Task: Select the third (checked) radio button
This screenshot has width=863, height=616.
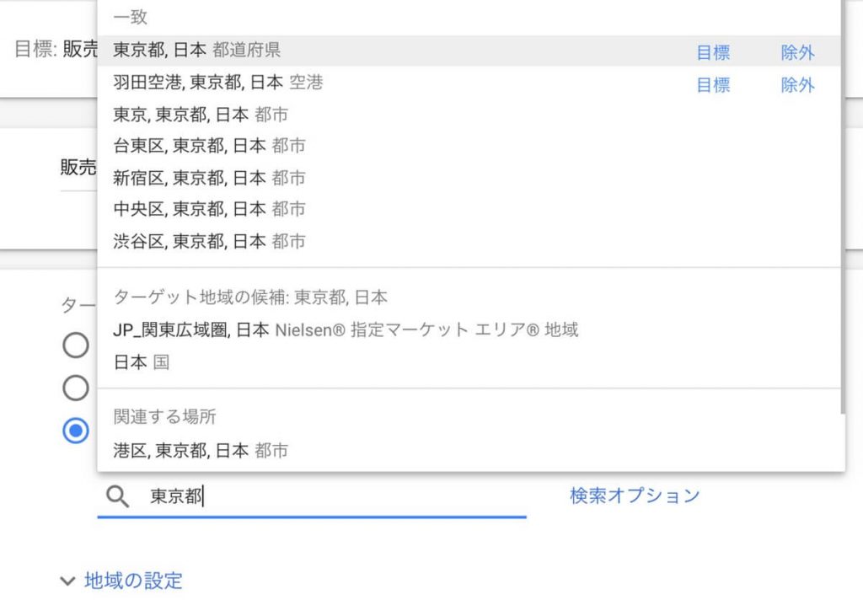Action: tap(76, 431)
